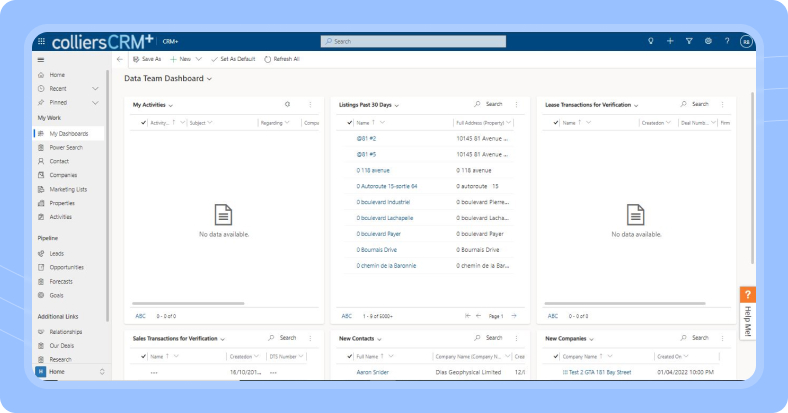
Task: Toggle select-all checkbox in New Contacts
Action: pos(349,356)
